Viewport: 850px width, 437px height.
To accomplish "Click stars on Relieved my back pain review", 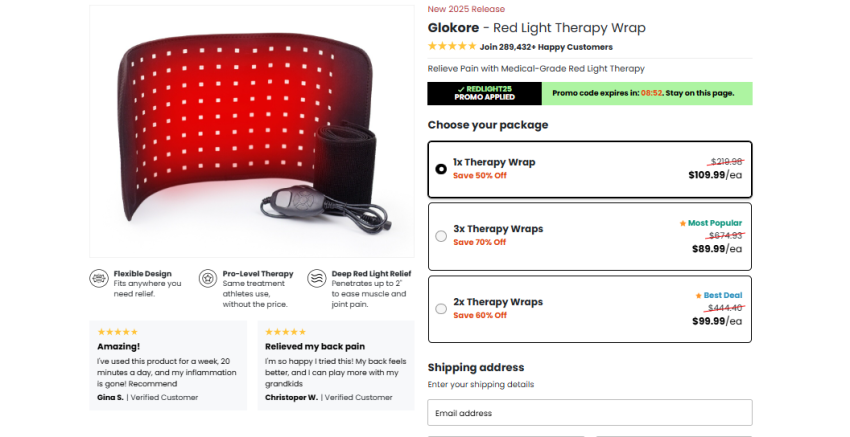I will (x=285, y=332).
